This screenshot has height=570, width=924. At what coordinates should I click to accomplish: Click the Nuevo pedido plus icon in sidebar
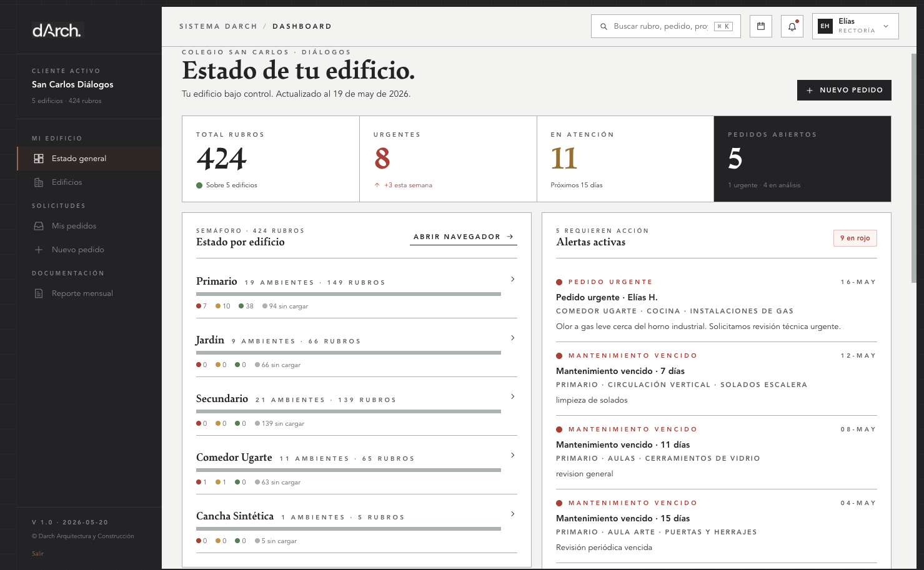[39, 250]
